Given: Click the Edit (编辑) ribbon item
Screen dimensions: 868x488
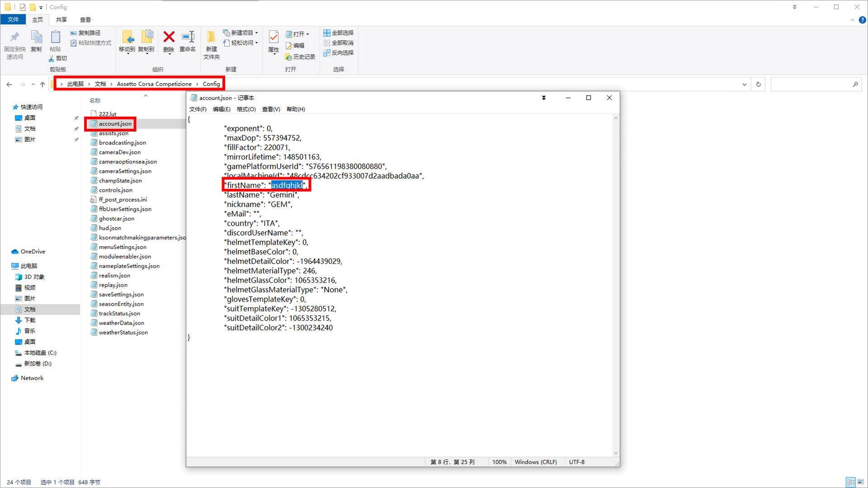Looking at the screenshot, I should [x=295, y=46].
